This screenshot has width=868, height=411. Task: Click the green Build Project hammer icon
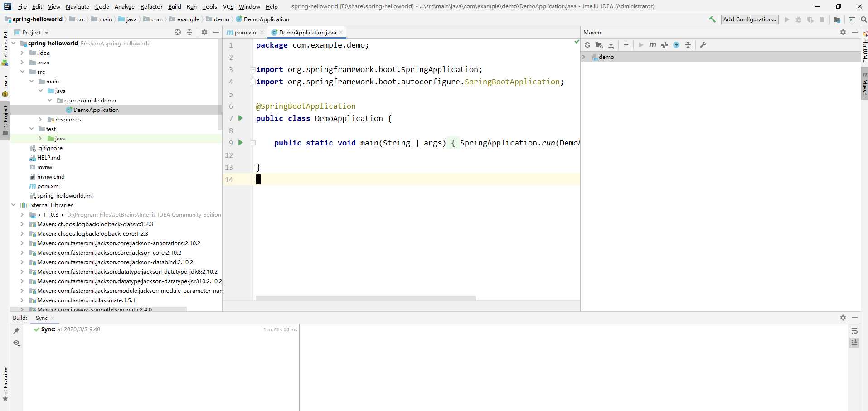[x=712, y=19]
